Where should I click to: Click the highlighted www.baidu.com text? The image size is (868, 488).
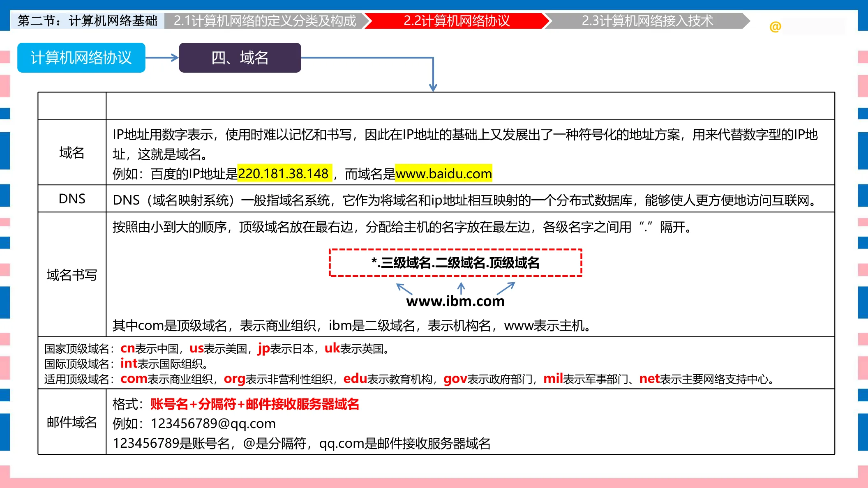[x=443, y=174]
